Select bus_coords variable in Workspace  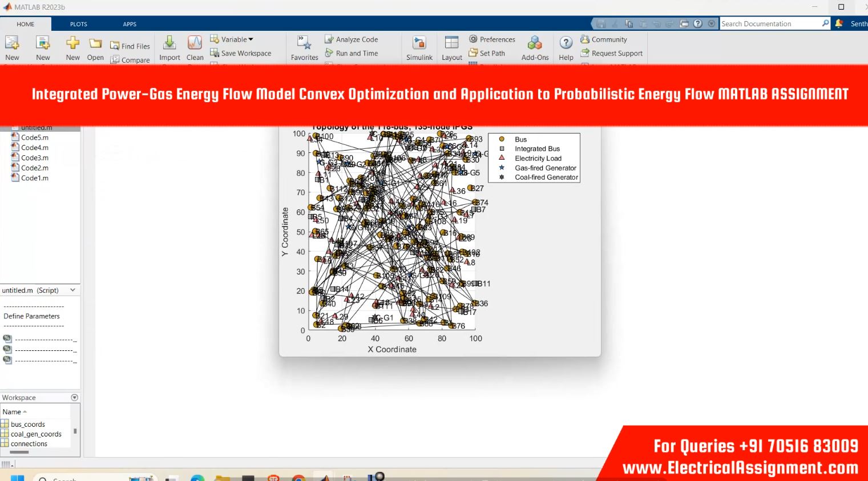point(27,424)
